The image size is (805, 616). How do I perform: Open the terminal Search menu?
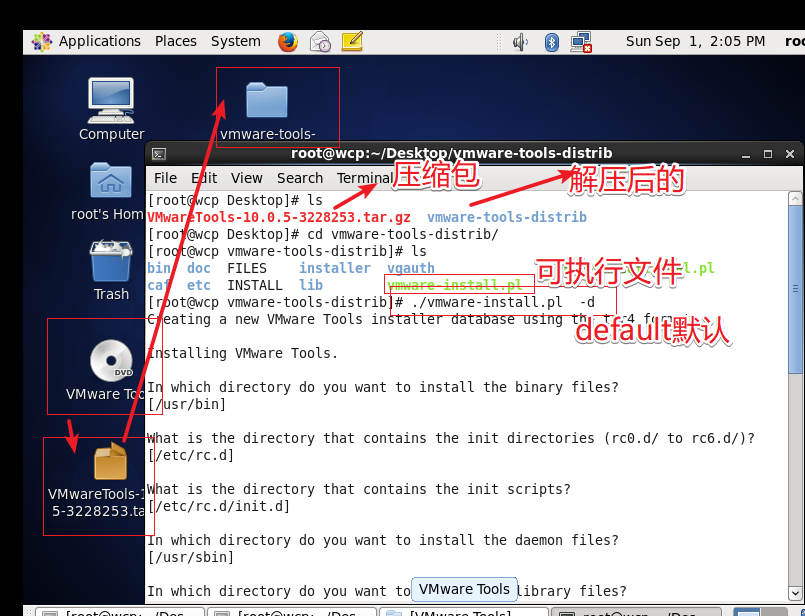point(300,178)
